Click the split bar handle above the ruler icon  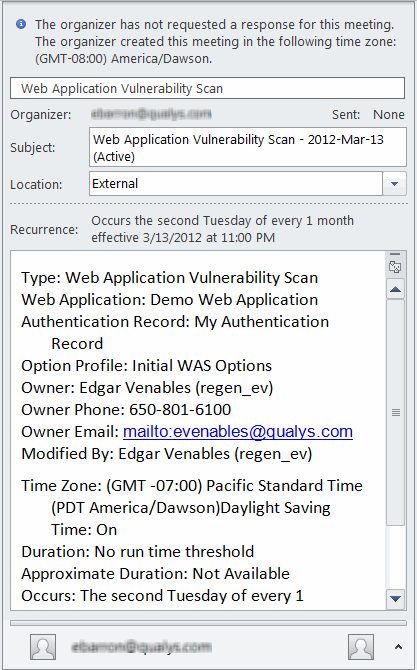click(x=395, y=254)
